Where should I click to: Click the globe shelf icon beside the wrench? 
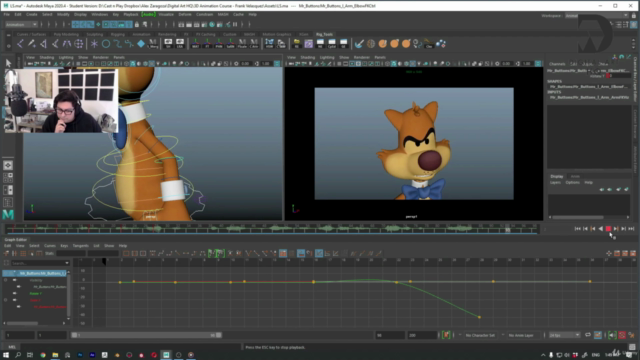click(x=371, y=44)
